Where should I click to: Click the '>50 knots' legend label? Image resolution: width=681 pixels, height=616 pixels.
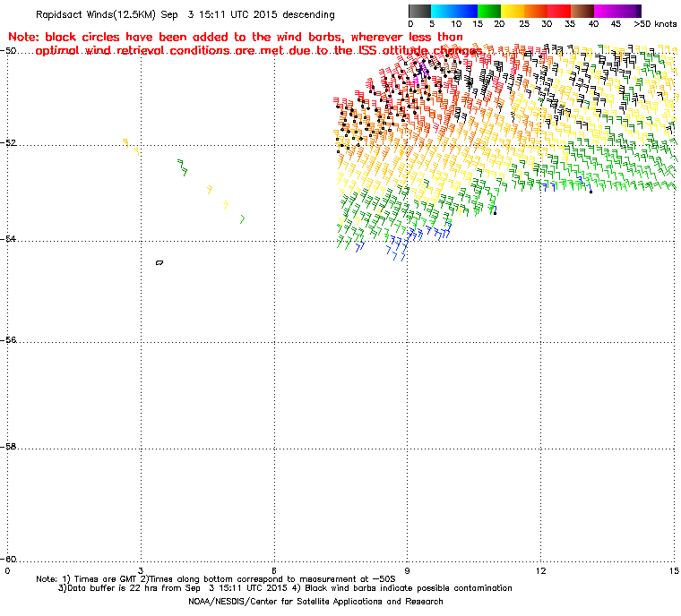655,24
